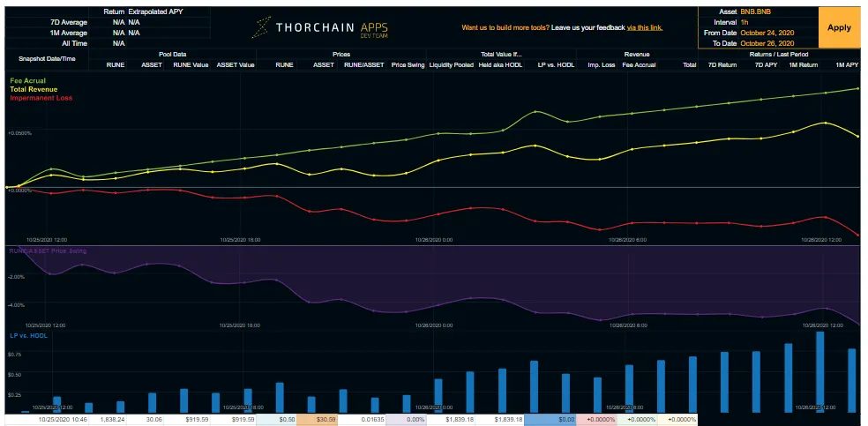Click the 'Returns / Last Period' group header

click(780, 54)
